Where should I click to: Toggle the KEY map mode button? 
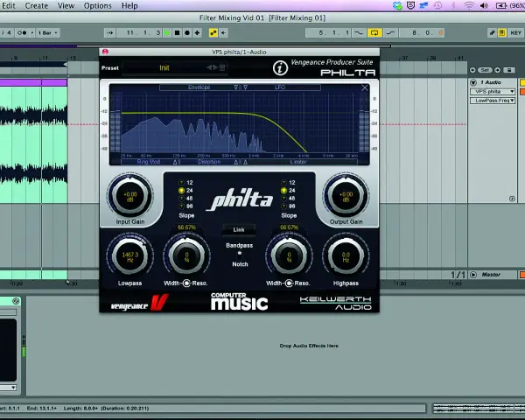tap(515, 33)
